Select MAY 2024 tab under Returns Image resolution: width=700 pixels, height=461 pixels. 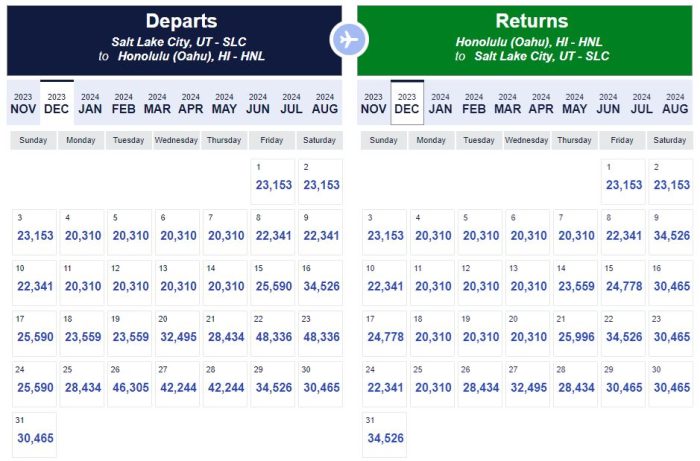[x=574, y=103]
